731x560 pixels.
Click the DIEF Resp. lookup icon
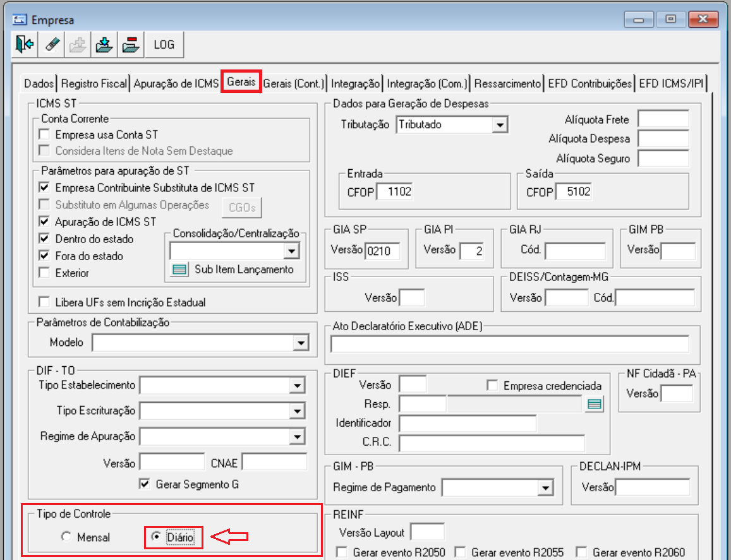(595, 404)
